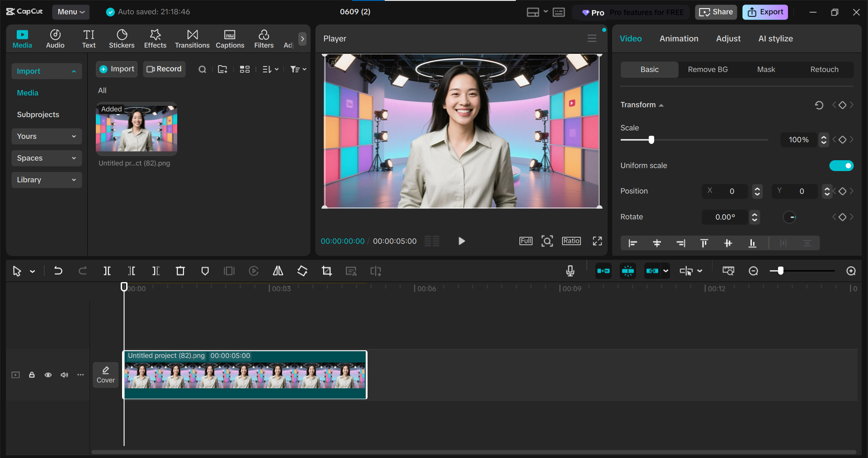Click the microphone voiceover icon
The image size is (868, 458).
pos(570,271)
